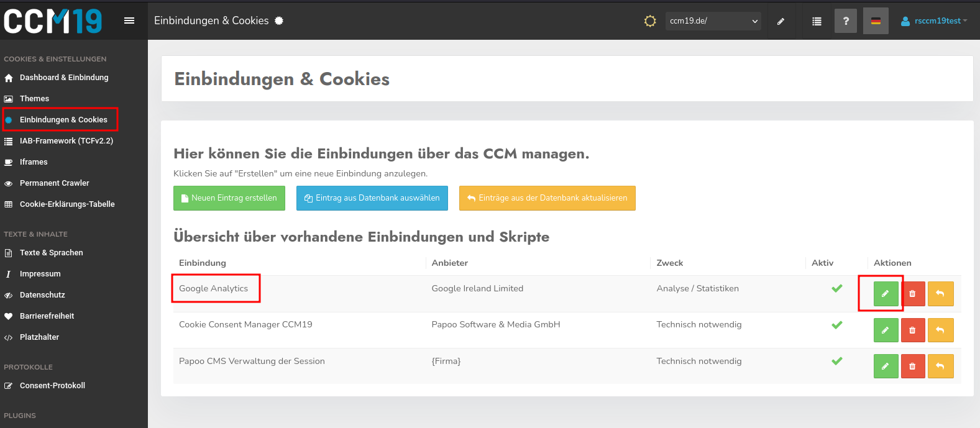Click Eintrag aus Datenbank auswählen button
980x428 pixels.
coord(372,198)
